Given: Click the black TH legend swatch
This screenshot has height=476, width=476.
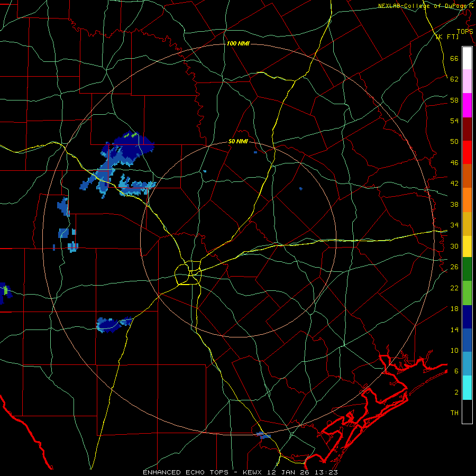Looking at the screenshot, I should point(467,411).
